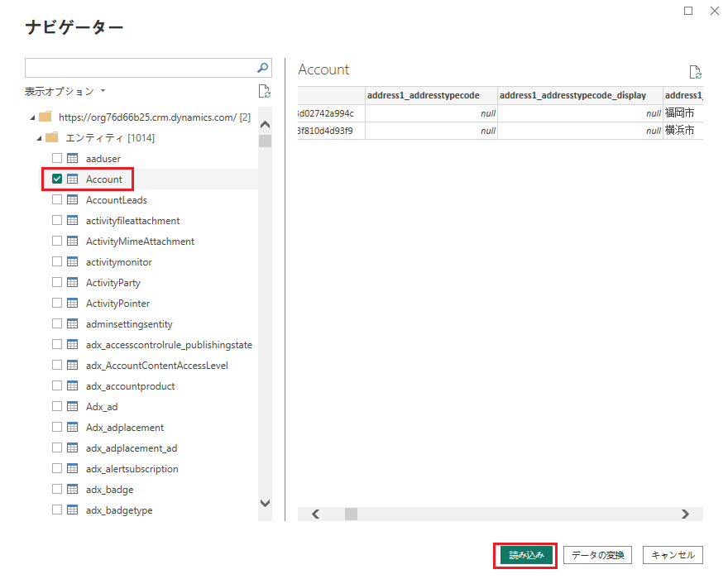
Task: Click the データの変換 button
Action: tap(599, 555)
